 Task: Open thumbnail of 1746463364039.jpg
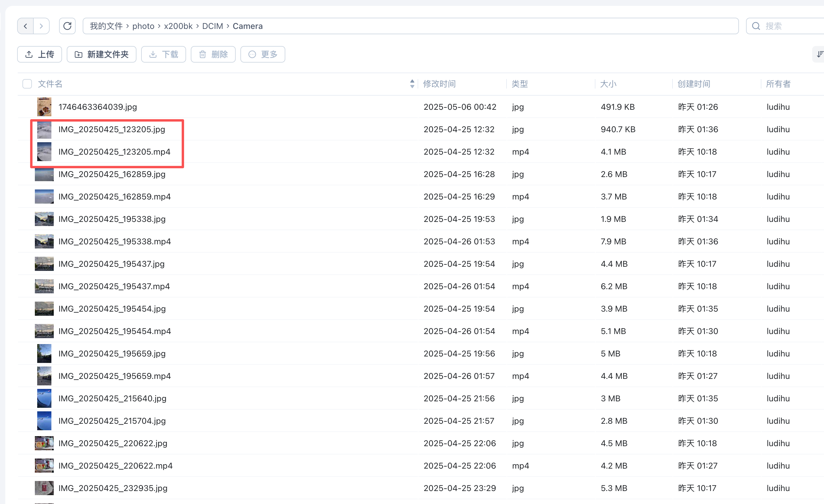[x=44, y=107]
